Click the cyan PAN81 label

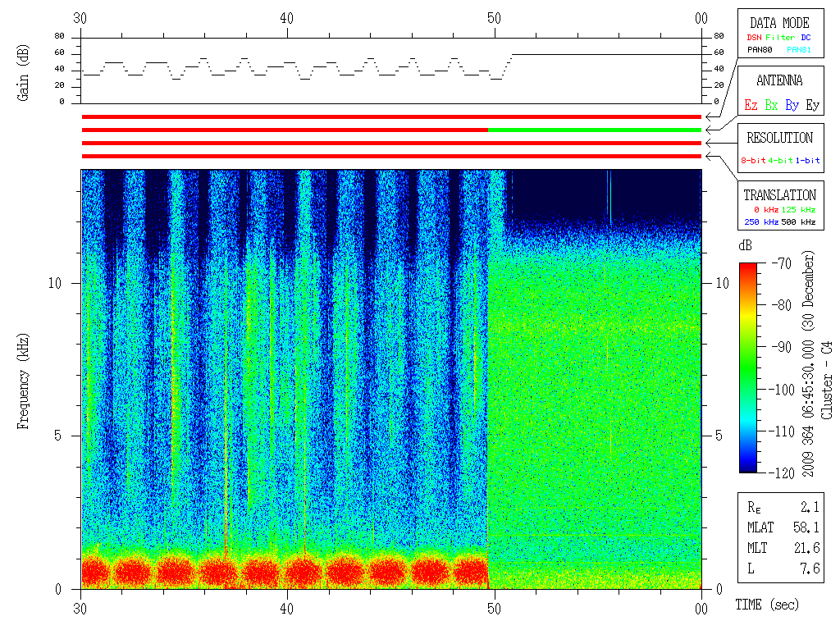799,50
